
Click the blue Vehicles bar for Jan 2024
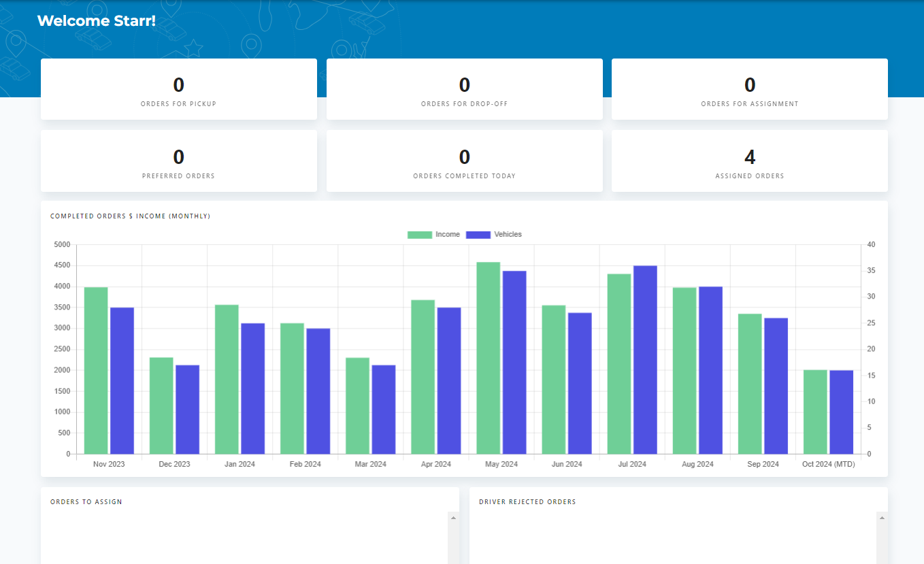click(x=252, y=388)
